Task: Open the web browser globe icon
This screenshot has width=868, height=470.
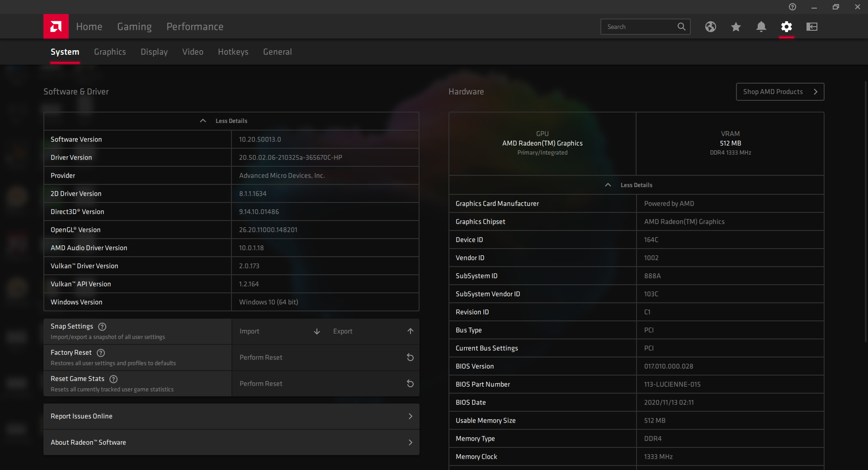Action: [x=711, y=27]
